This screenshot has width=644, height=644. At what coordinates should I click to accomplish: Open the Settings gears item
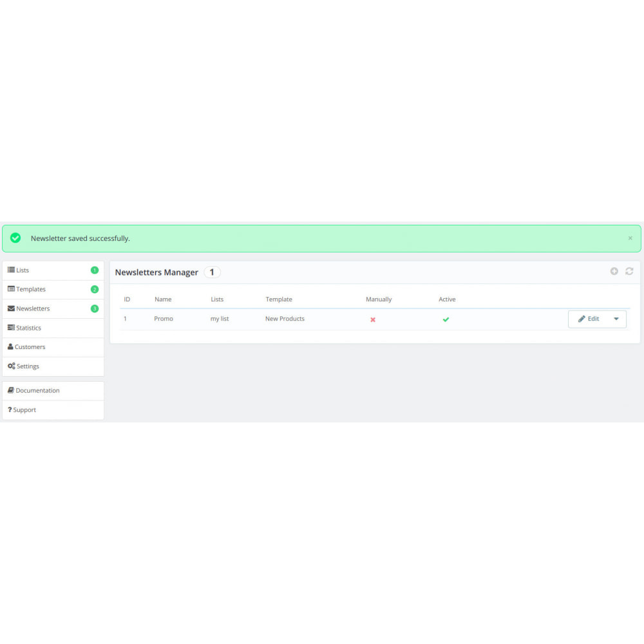pos(28,366)
